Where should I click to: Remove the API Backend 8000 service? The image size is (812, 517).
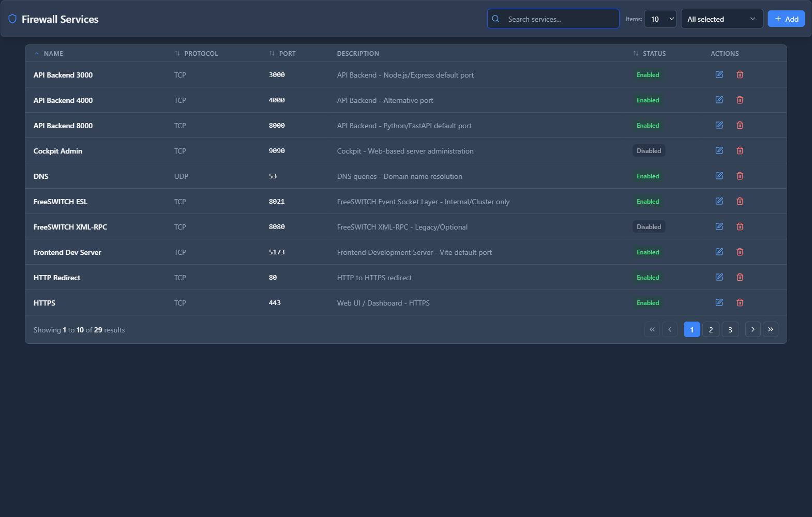point(740,125)
